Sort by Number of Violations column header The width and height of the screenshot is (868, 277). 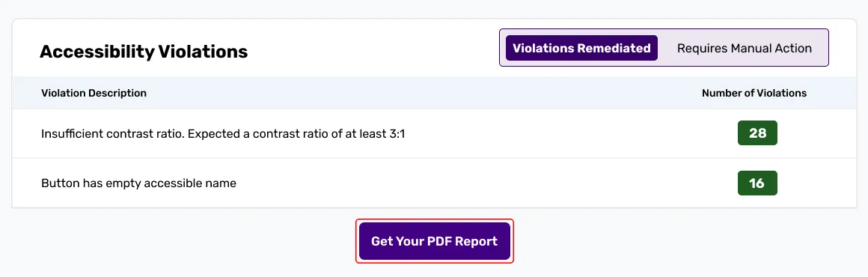(x=754, y=93)
